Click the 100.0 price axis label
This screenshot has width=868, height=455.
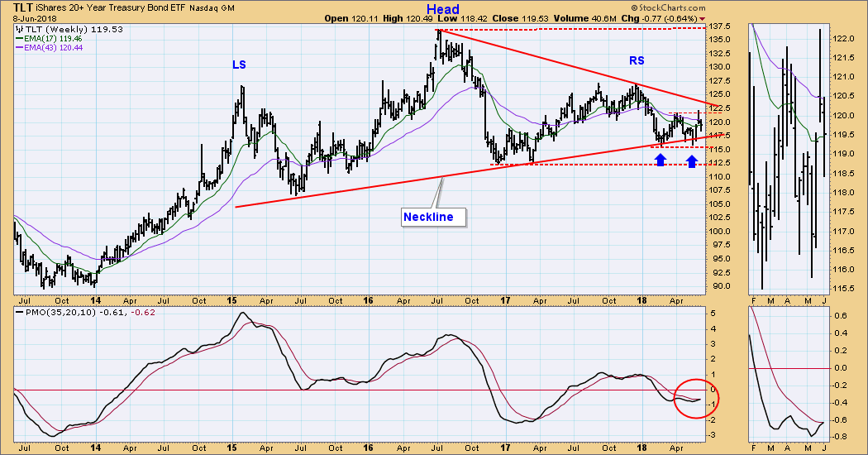(x=718, y=232)
